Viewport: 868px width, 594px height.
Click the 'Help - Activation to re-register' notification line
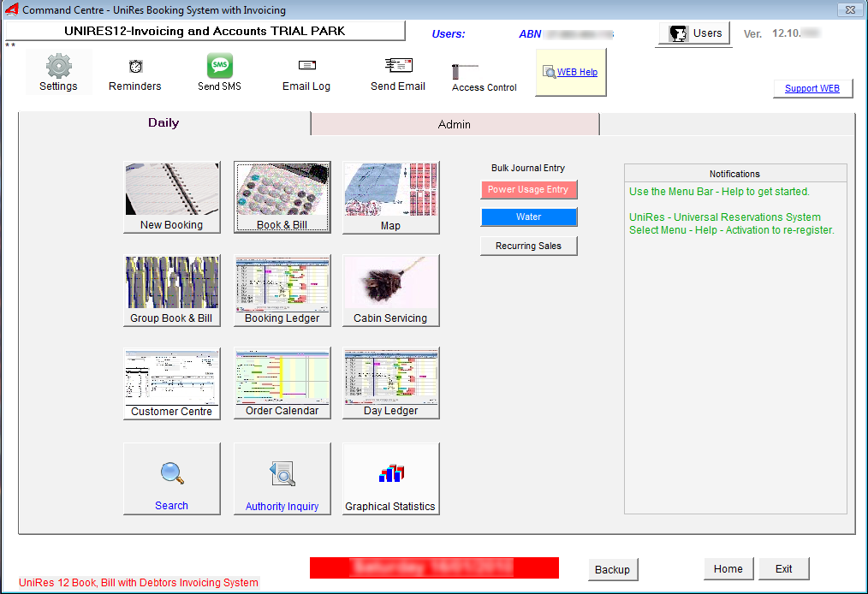coord(731,230)
